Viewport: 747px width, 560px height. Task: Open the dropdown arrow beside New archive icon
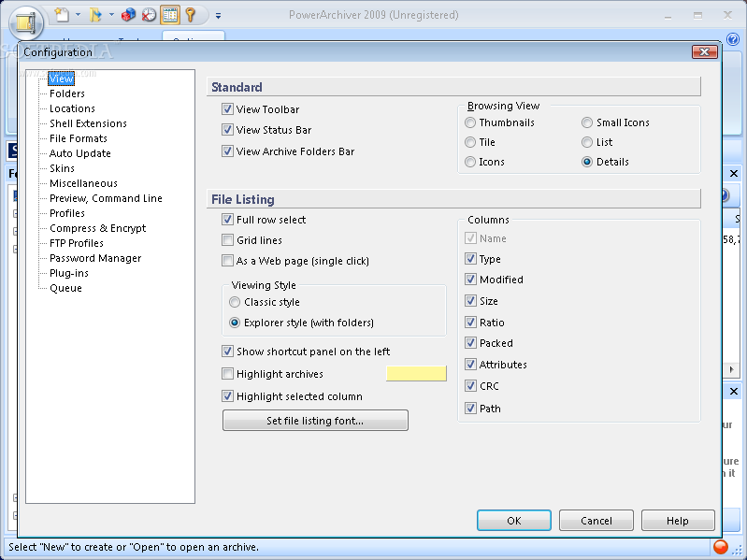[79, 15]
